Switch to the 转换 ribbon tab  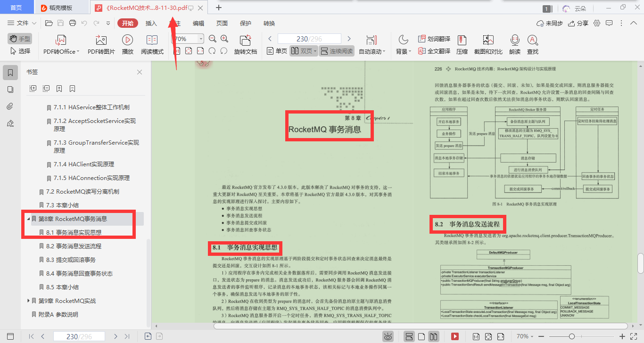269,23
